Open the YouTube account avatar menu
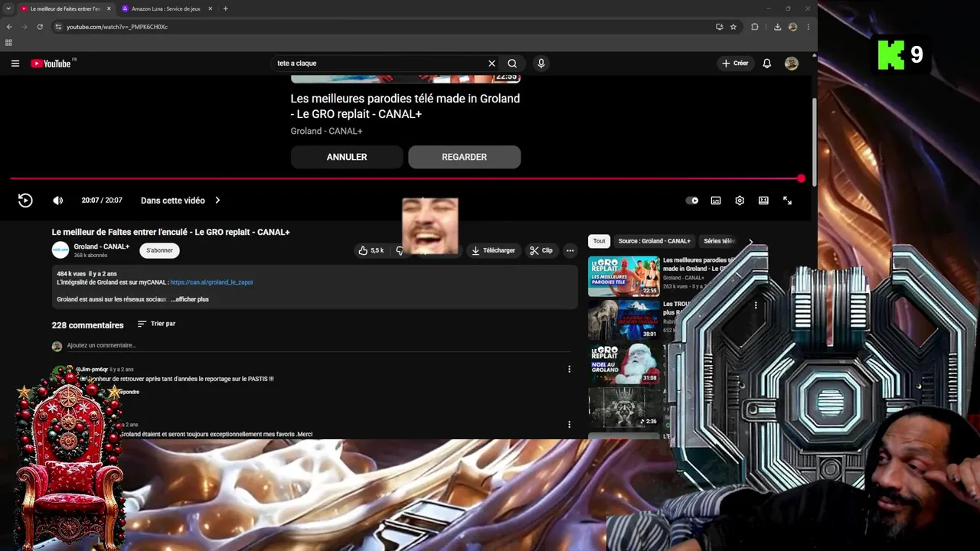This screenshot has height=551, width=980. click(792, 64)
